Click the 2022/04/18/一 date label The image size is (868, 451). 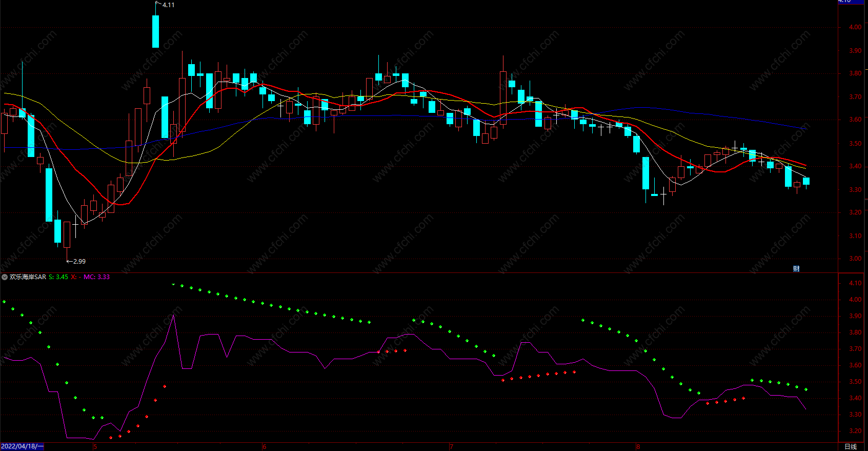(22, 447)
